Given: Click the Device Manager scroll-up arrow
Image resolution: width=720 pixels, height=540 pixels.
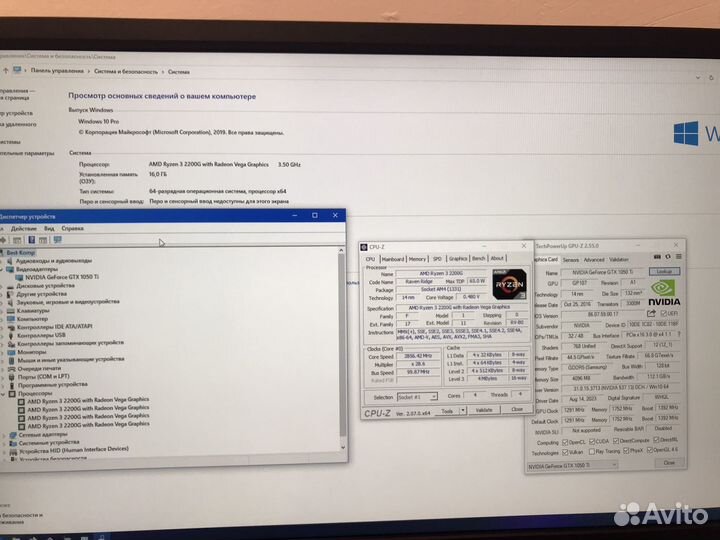Looking at the screenshot, I should 341,250.
